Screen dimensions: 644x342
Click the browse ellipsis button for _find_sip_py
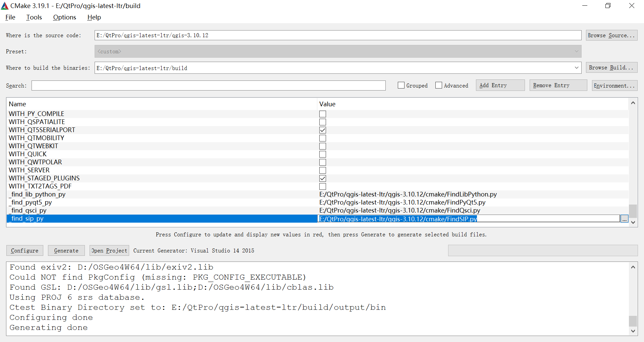pos(624,219)
